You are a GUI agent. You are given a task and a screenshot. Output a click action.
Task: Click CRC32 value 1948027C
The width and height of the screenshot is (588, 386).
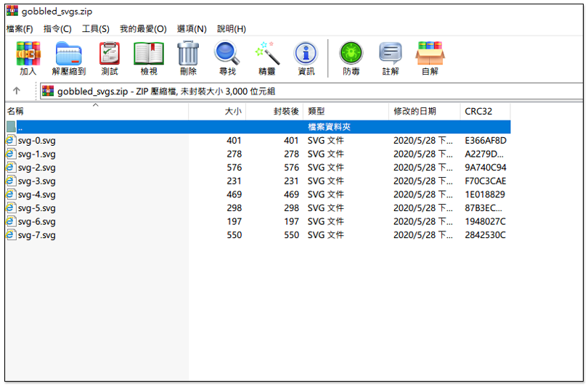(x=485, y=221)
